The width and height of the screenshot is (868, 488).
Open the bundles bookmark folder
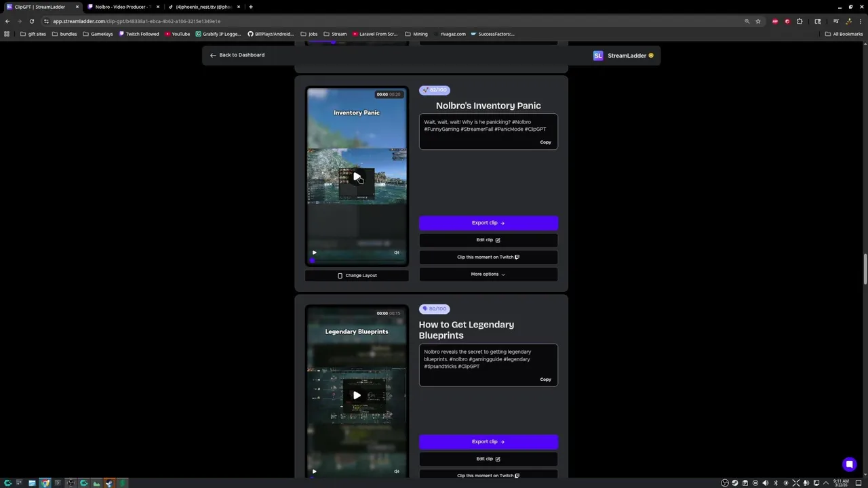tap(64, 34)
